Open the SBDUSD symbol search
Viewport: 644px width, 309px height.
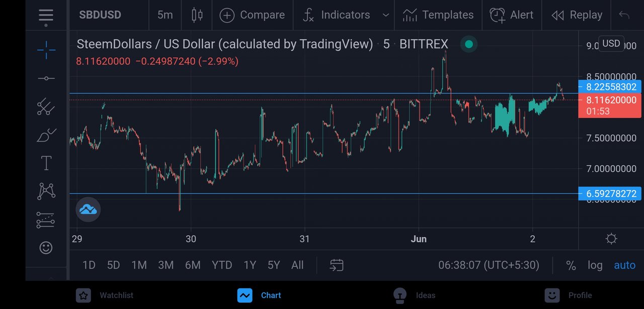click(100, 15)
